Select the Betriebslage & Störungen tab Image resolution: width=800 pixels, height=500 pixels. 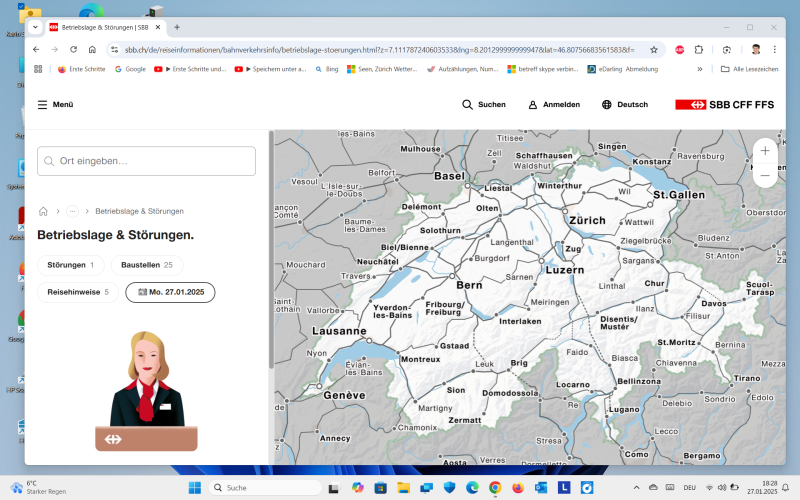pos(105,28)
